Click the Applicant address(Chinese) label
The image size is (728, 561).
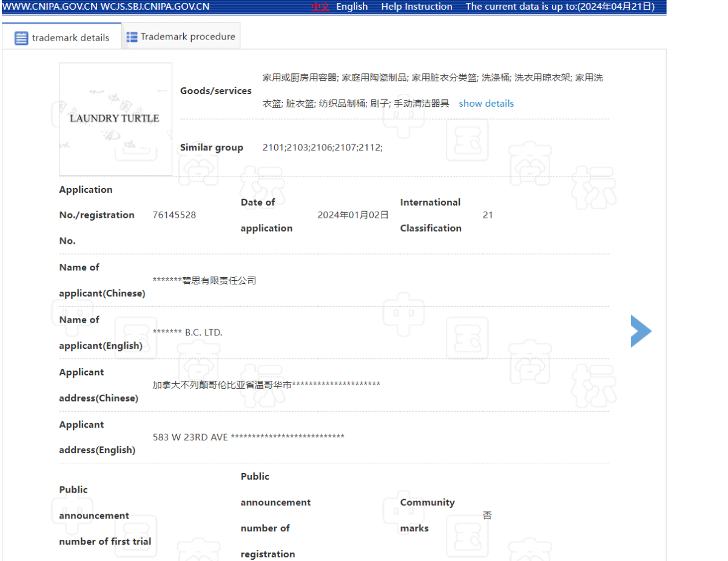(x=98, y=385)
